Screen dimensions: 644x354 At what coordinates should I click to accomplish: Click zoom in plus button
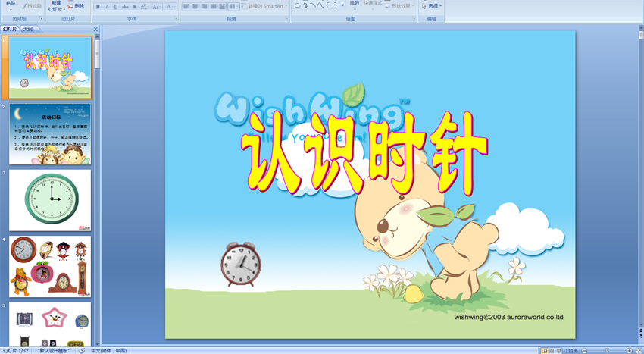(x=630, y=351)
